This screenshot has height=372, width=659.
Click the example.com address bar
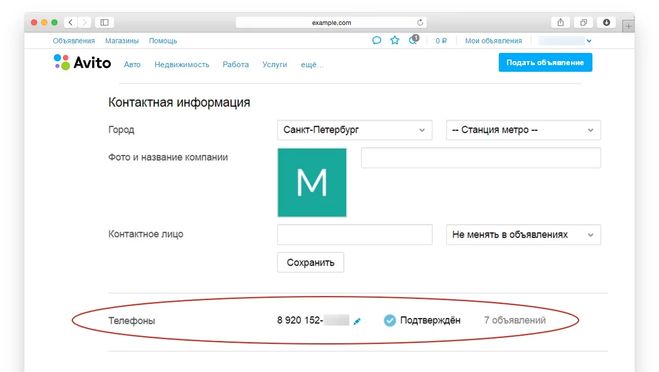331,23
